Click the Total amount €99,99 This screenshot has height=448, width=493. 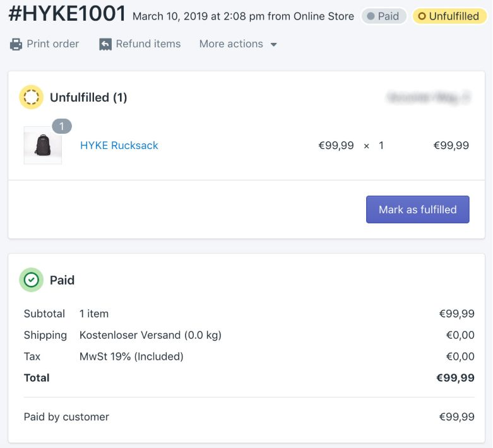click(x=455, y=377)
